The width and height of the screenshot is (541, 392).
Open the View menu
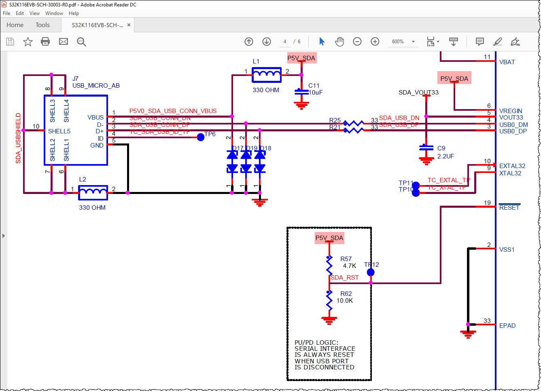35,13
